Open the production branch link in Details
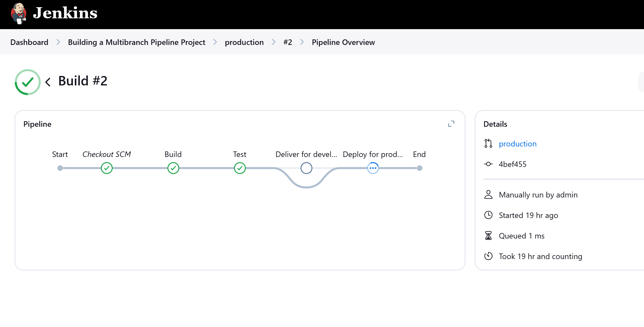 tap(518, 144)
